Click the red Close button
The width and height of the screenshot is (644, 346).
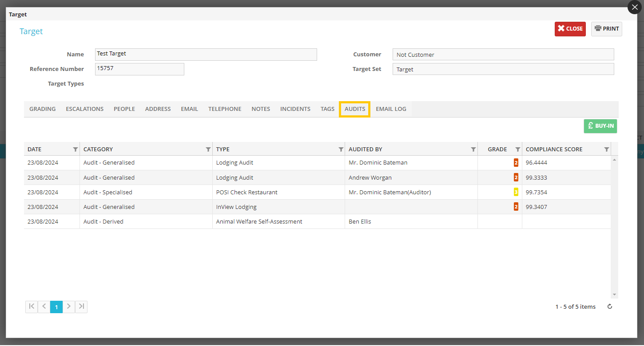tap(570, 29)
